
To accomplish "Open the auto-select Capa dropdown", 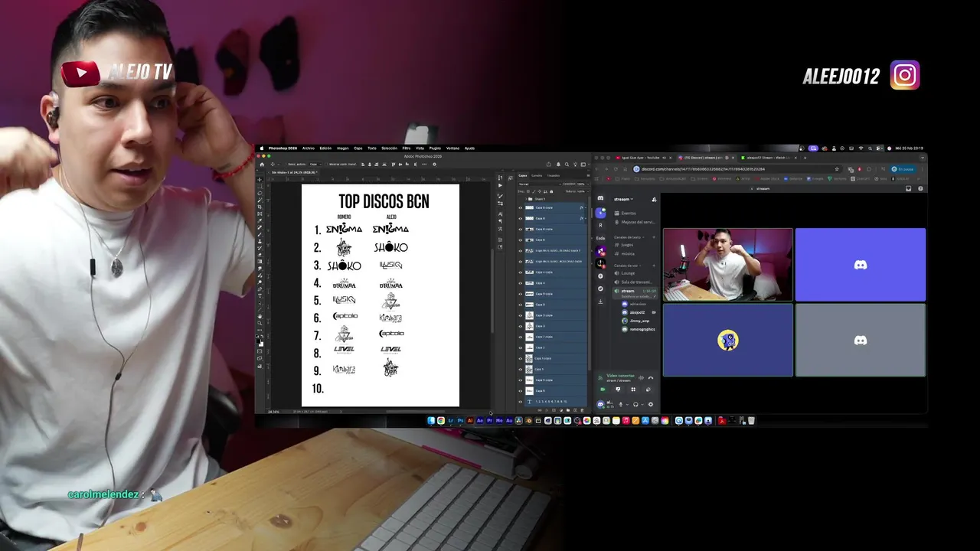I will [x=315, y=164].
